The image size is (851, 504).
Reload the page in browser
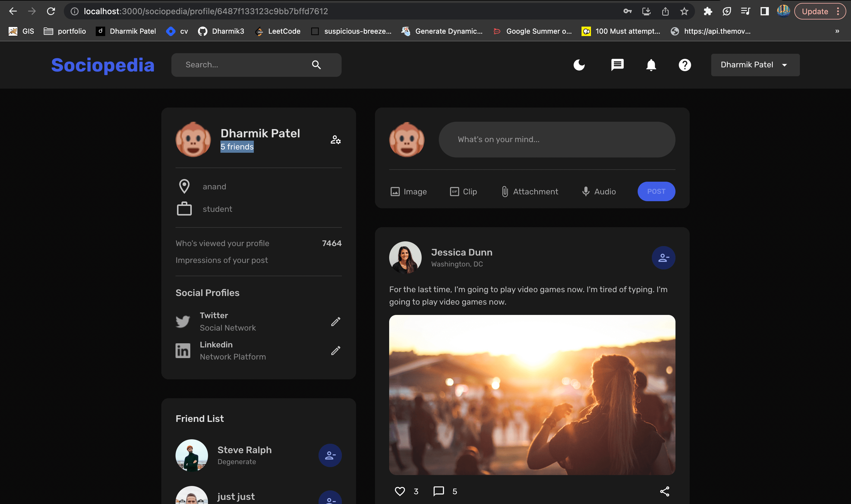[x=51, y=11]
